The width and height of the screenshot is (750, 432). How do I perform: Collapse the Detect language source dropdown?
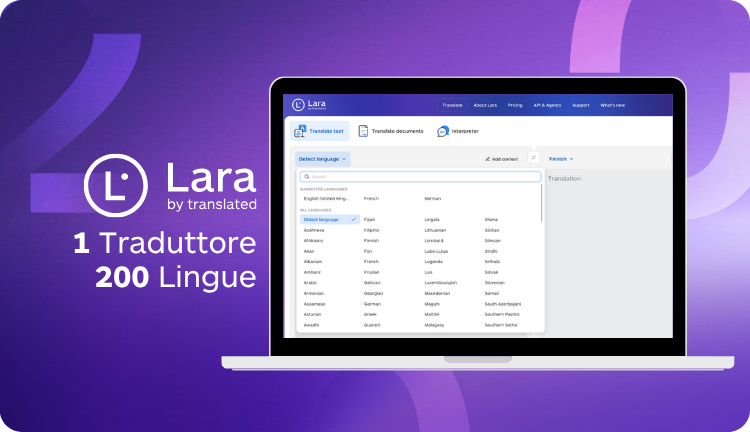322,159
